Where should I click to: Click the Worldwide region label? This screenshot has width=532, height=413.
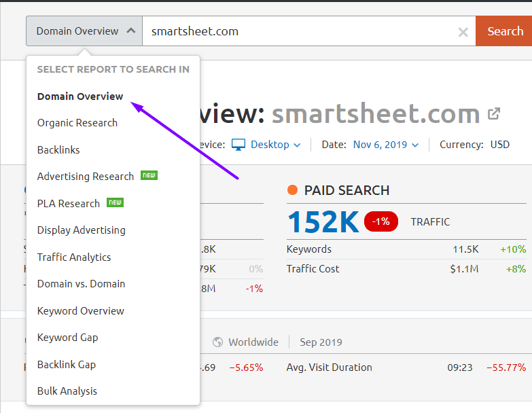point(253,342)
